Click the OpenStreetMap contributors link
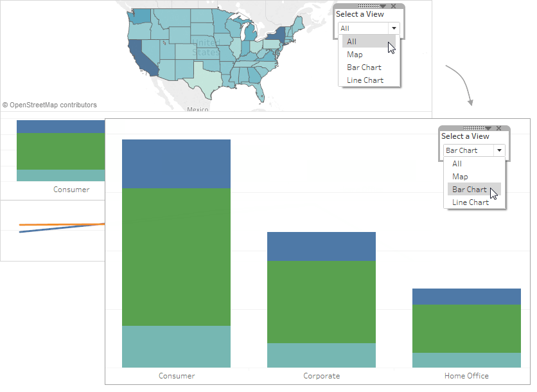Image resolution: width=537 pixels, height=392 pixels. [x=49, y=105]
